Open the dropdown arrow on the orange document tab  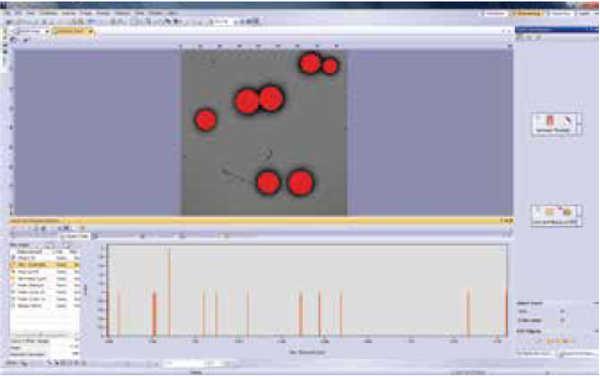coord(91,31)
